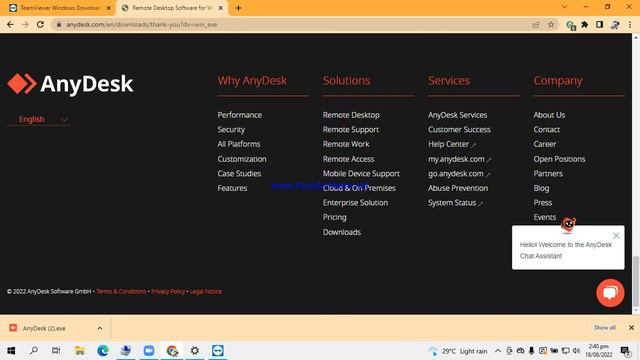Open the Contact link
The image size is (640, 360).
[547, 129]
